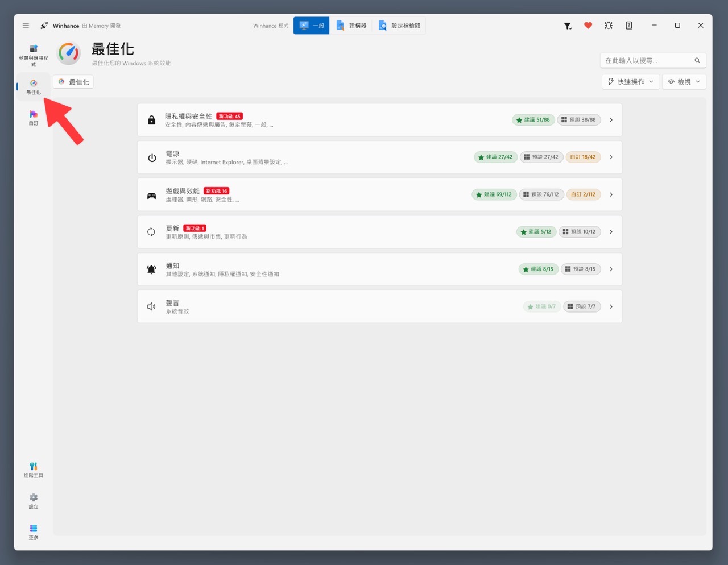Viewport: 728px width, 565px height.
Task: Click the gamepad icon of 遊戲與效能
Action: point(152,195)
